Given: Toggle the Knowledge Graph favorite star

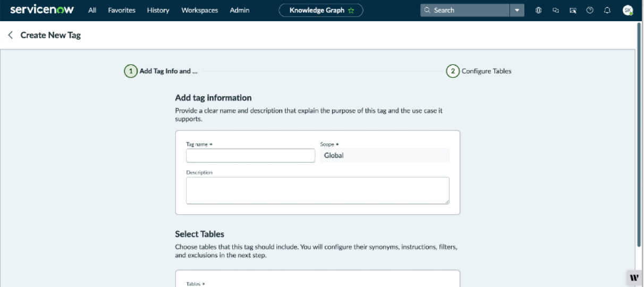Looking at the screenshot, I should tap(351, 10).
